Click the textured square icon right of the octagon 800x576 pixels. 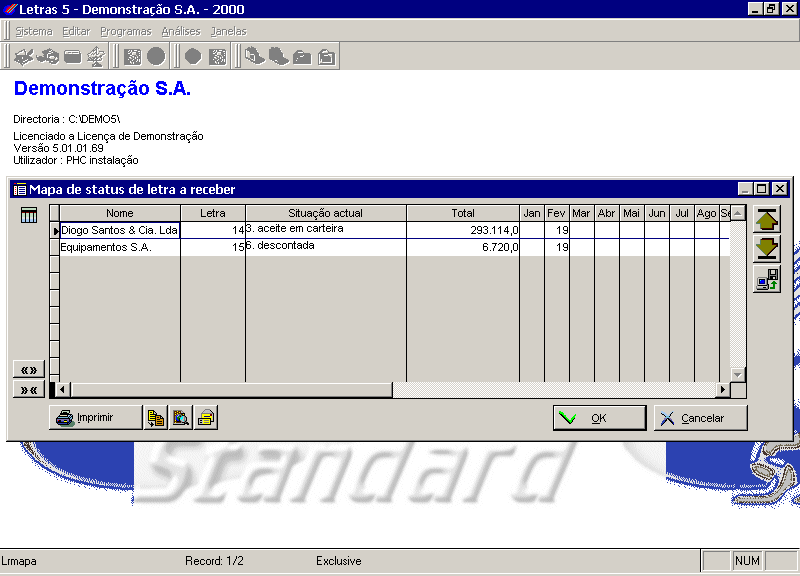[218, 56]
